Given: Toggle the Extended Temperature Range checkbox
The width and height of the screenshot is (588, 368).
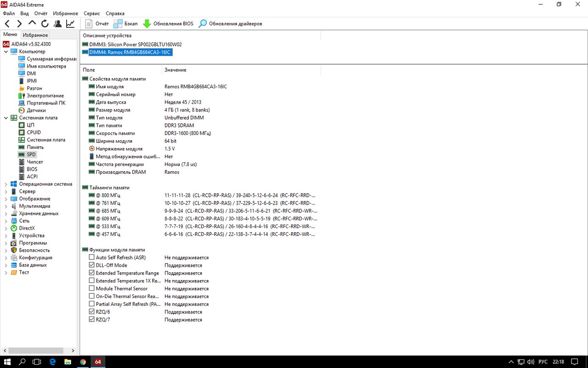Looking at the screenshot, I should (92, 273).
